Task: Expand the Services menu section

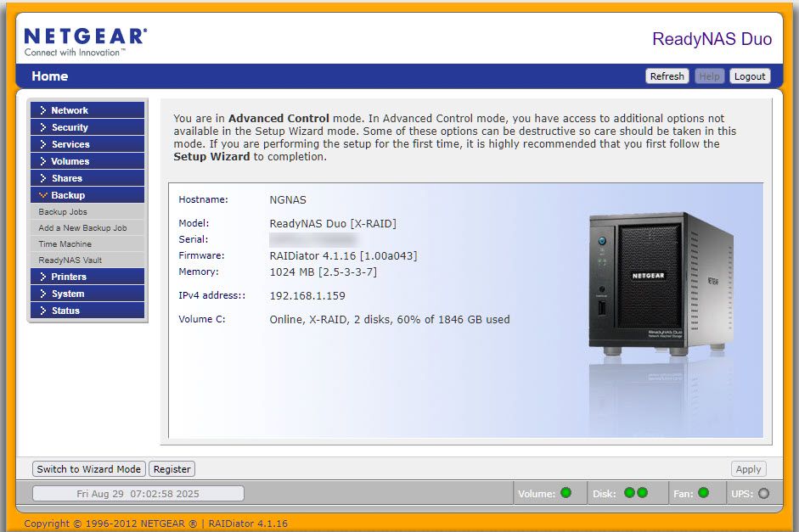Action: point(87,144)
